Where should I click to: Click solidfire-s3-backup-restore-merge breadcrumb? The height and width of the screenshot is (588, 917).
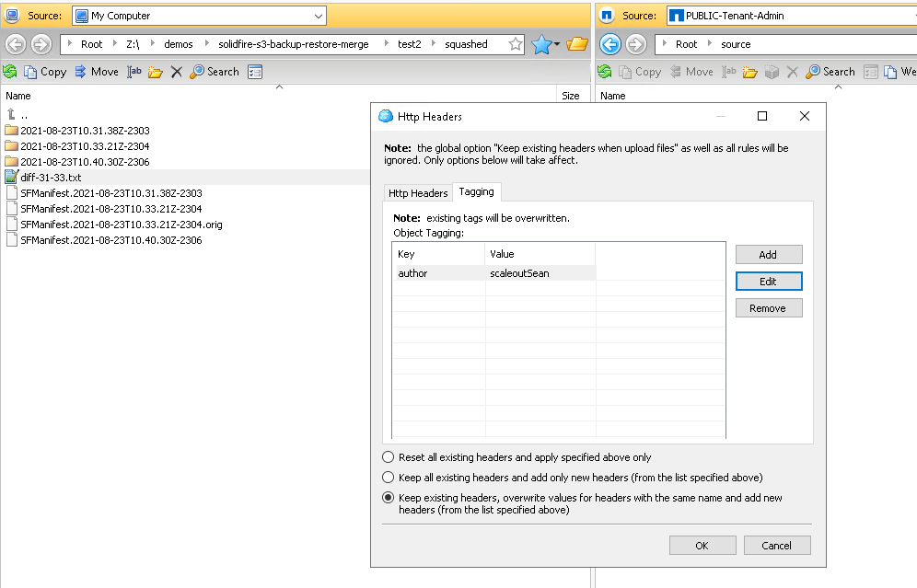point(294,44)
